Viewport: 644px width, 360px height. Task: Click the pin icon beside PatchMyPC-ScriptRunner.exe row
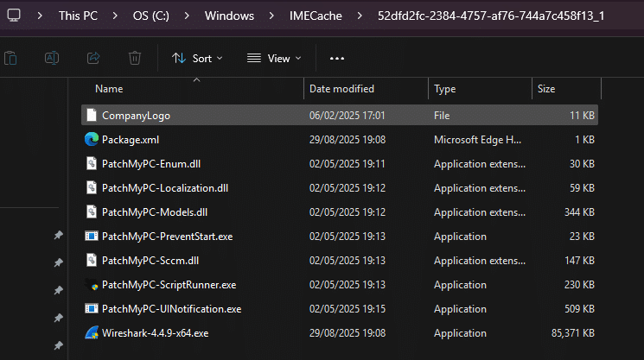coord(58,290)
